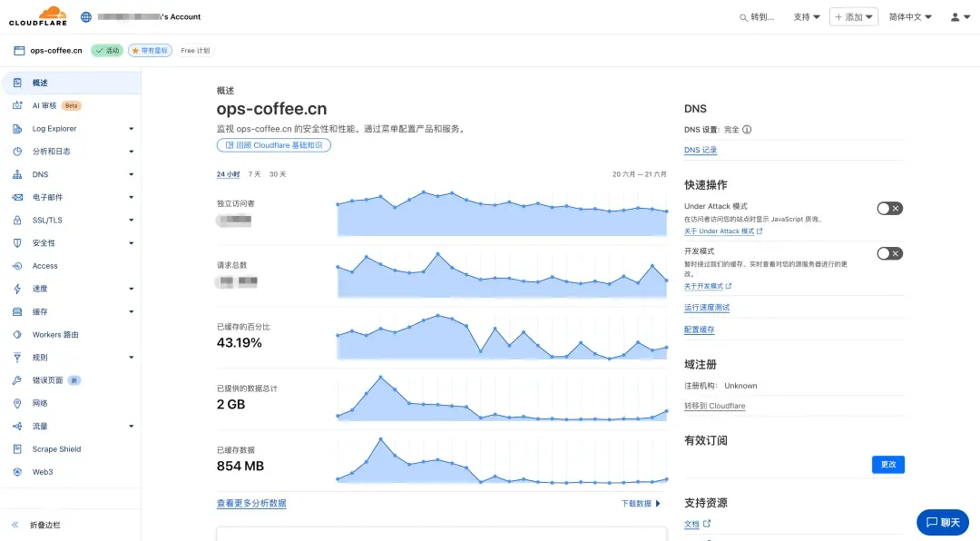Click the 运行速度测试 link
This screenshot has height=541, width=980.
pos(707,308)
